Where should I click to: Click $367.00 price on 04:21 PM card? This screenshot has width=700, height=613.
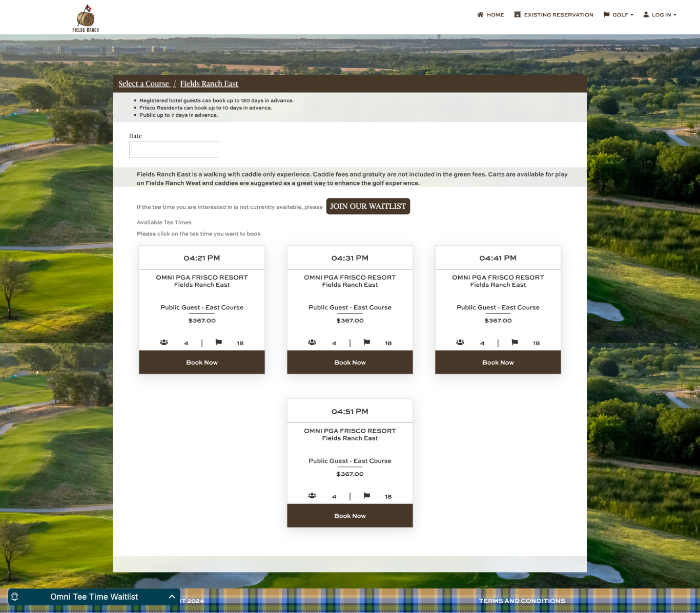click(x=202, y=321)
